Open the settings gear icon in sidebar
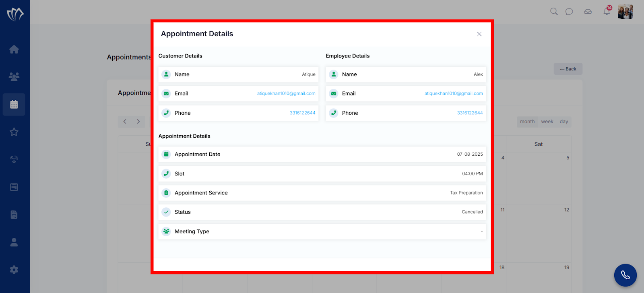 tap(14, 270)
